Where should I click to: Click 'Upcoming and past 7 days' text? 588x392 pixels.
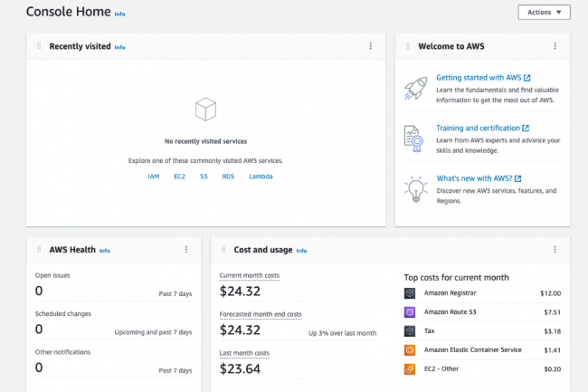[x=153, y=332]
